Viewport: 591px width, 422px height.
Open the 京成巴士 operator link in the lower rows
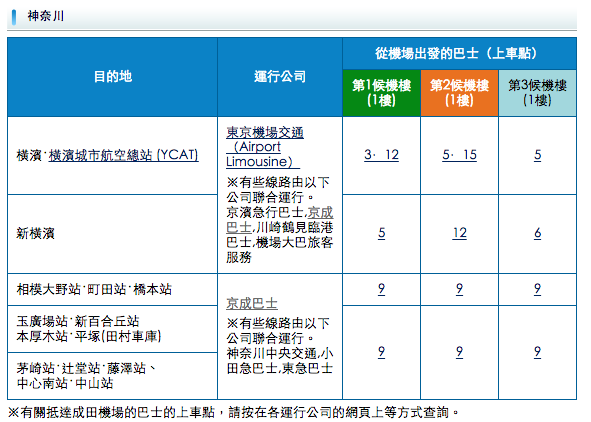pos(252,304)
